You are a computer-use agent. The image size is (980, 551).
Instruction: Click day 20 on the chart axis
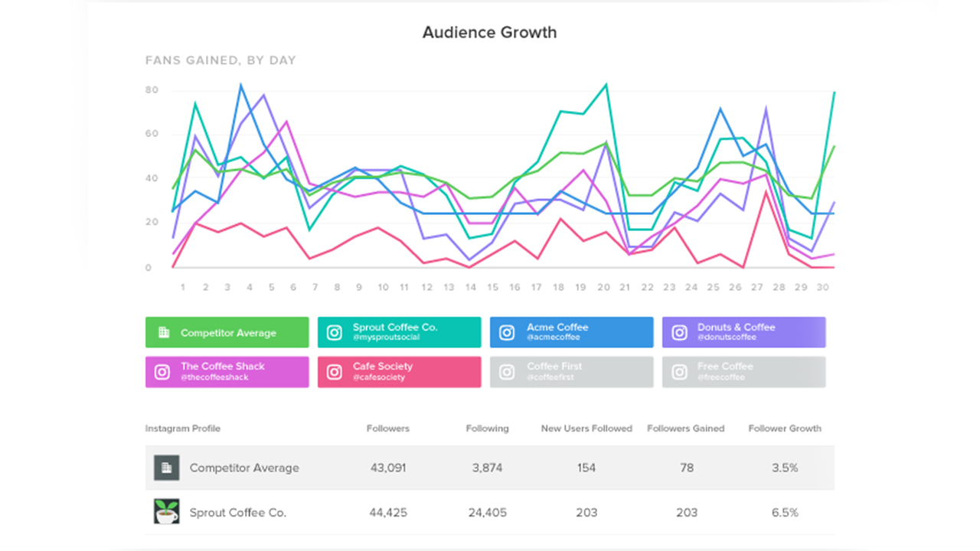tap(603, 288)
